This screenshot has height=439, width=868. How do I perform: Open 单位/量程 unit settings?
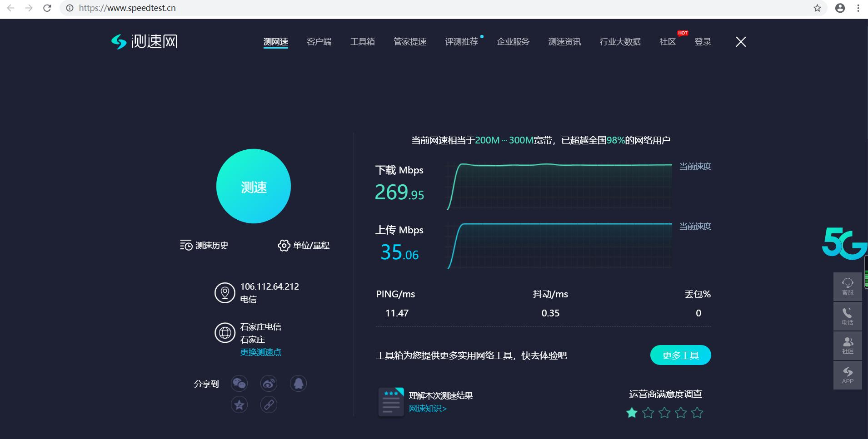click(303, 246)
